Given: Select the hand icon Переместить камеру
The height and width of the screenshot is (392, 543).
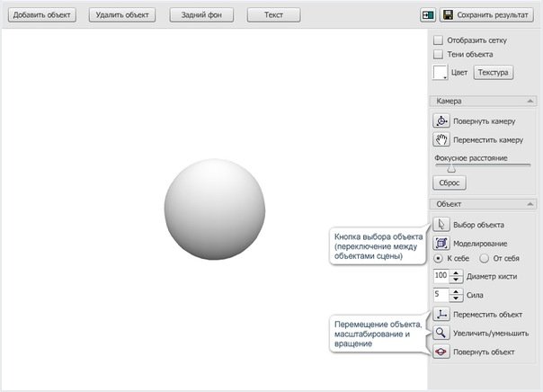Looking at the screenshot, I should (441, 139).
